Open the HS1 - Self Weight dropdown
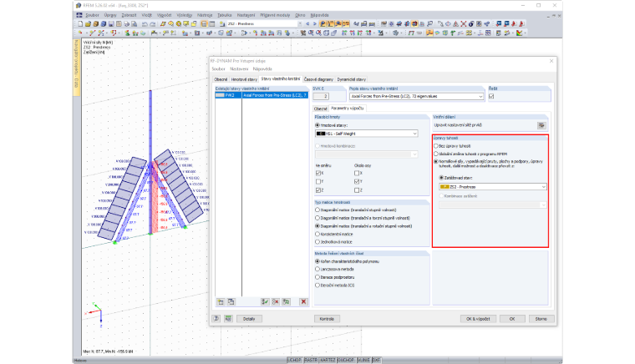The height and width of the screenshot is (364, 635). tap(367, 134)
